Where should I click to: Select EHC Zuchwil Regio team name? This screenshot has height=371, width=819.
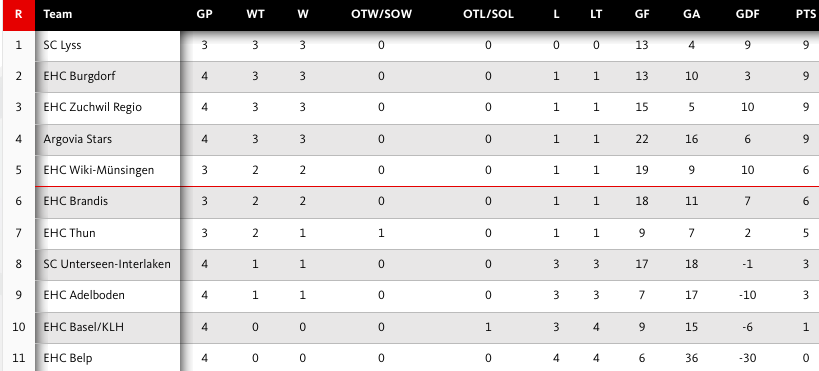point(92,107)
